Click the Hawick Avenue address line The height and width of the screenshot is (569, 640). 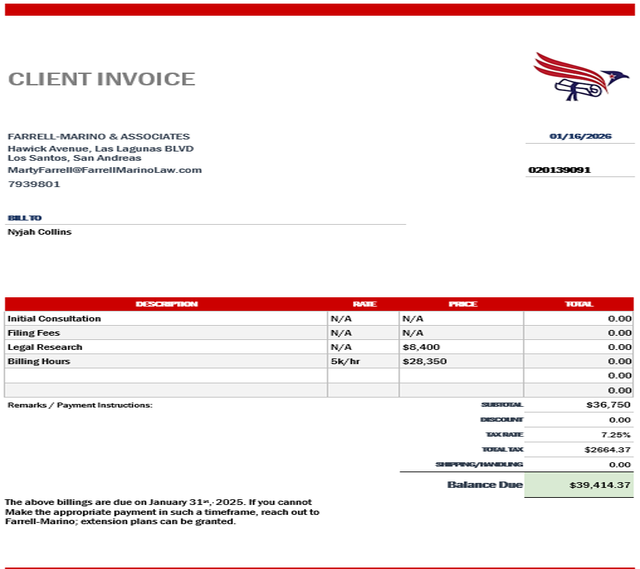[101, 149]
